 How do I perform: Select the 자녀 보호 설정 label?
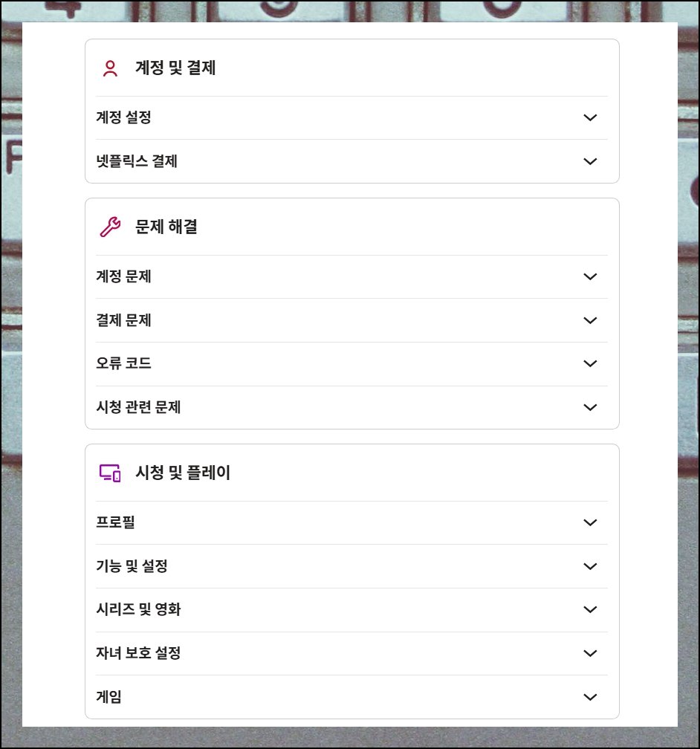(x=138, y=653)
